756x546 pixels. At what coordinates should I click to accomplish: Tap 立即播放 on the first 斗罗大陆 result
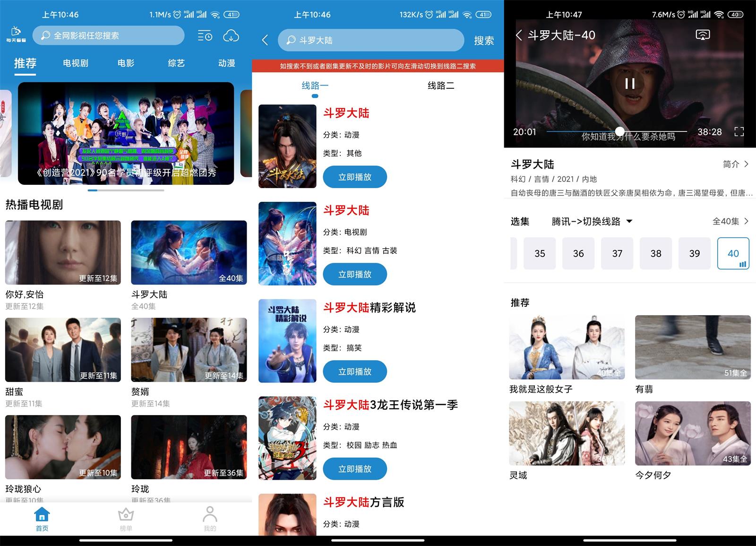point(355,177)
